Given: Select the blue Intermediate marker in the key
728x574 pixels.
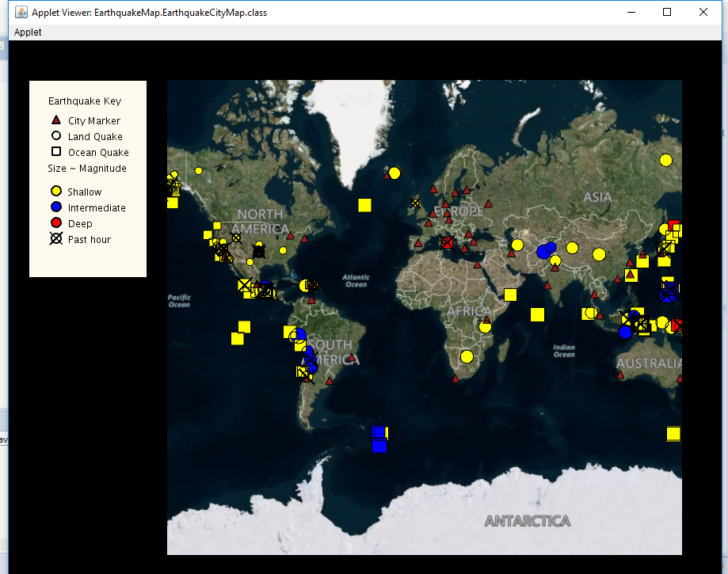Looking at the screenshot, I should (x=55, y=207).
